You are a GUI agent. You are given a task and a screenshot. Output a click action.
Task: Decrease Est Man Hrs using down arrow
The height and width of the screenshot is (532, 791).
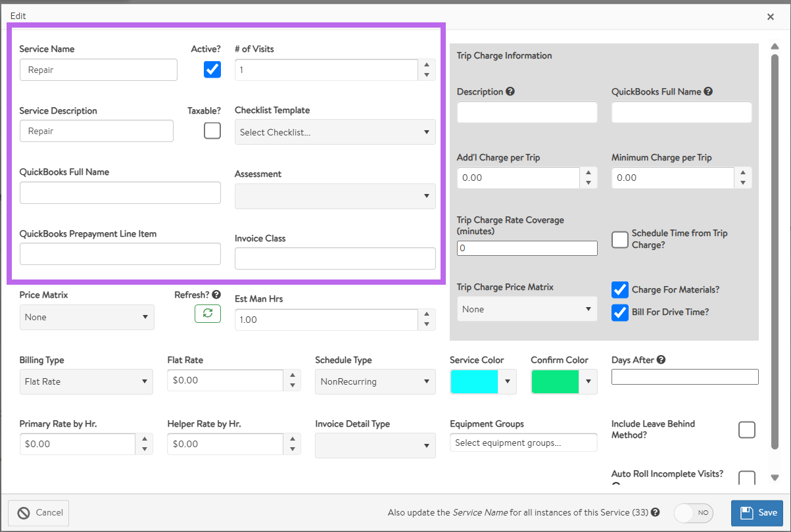pyautogui.click(x=427, y=325)
